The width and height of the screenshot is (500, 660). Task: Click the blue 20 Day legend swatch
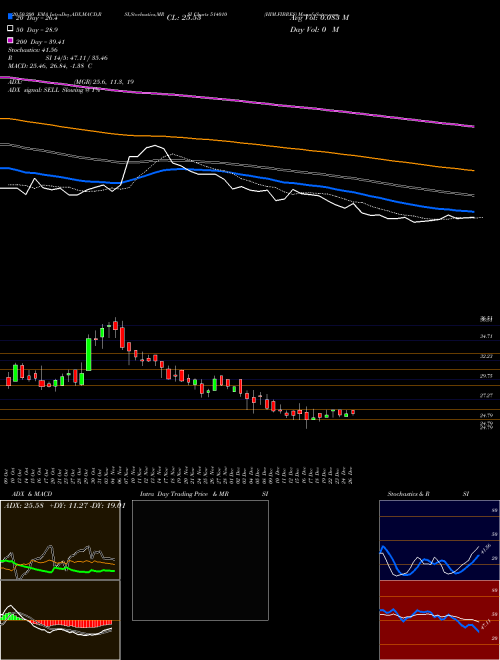point(11,17)
